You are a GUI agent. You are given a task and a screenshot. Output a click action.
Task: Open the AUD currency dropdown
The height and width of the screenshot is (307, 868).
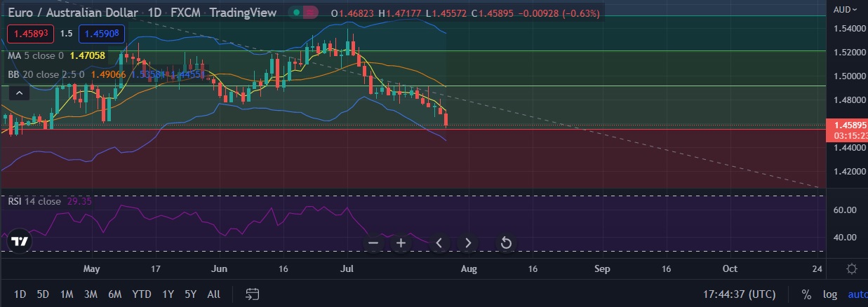tap(844, 9)
